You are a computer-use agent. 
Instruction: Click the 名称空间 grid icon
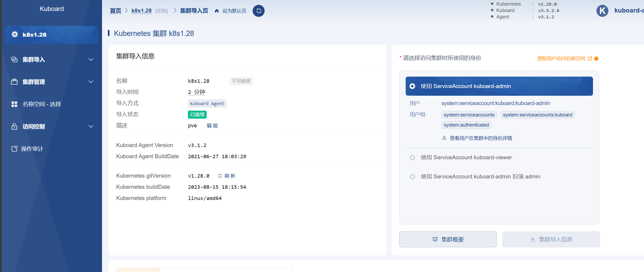[14, 104]
